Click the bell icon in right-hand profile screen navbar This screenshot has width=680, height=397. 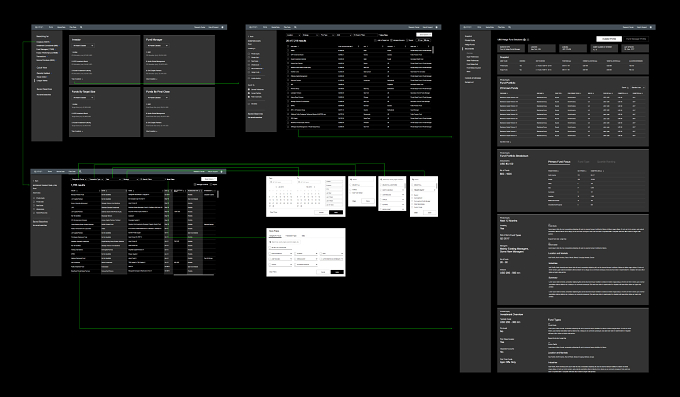[x=651, y=27]
